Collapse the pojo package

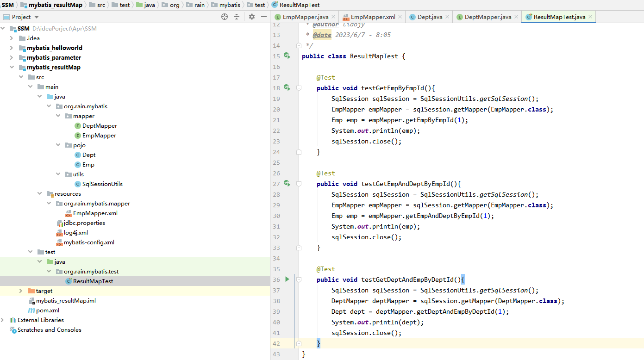pyautogui.click(x=58, y=145)
